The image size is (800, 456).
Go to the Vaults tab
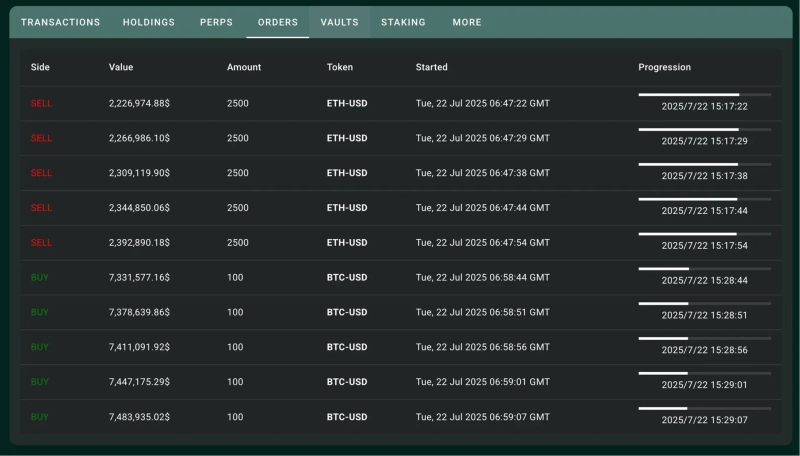tap(339, 22)
